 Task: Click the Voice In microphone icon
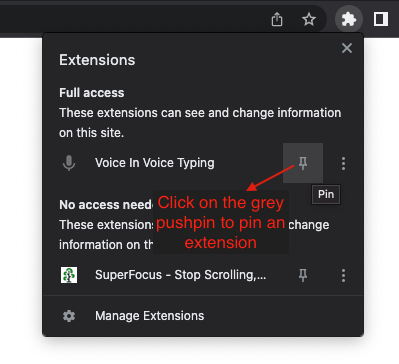[69, 163]
